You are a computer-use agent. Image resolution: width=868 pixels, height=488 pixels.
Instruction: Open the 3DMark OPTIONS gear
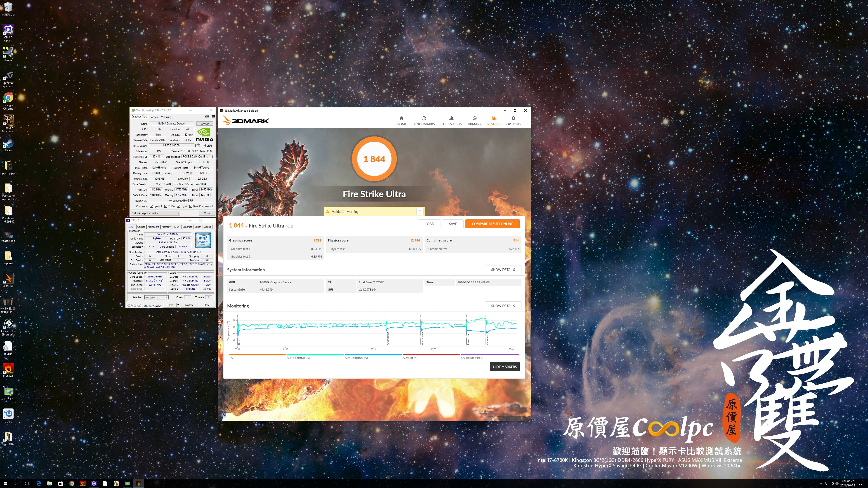coord(513,121)
